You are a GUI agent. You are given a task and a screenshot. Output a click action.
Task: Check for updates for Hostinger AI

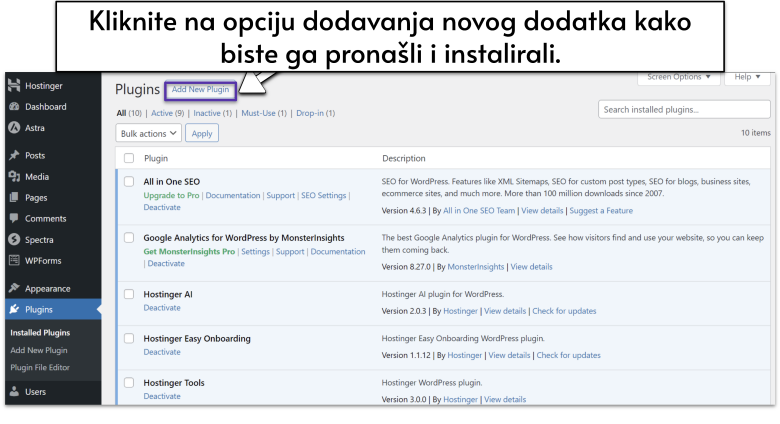tap(564, 311)
